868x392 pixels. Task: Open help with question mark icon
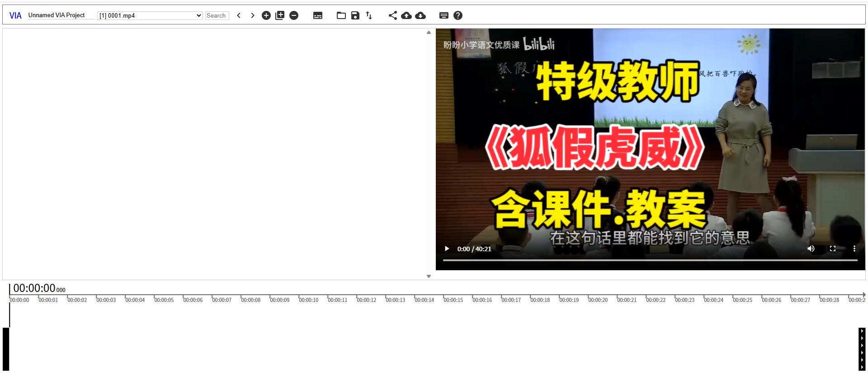[458, 15]
